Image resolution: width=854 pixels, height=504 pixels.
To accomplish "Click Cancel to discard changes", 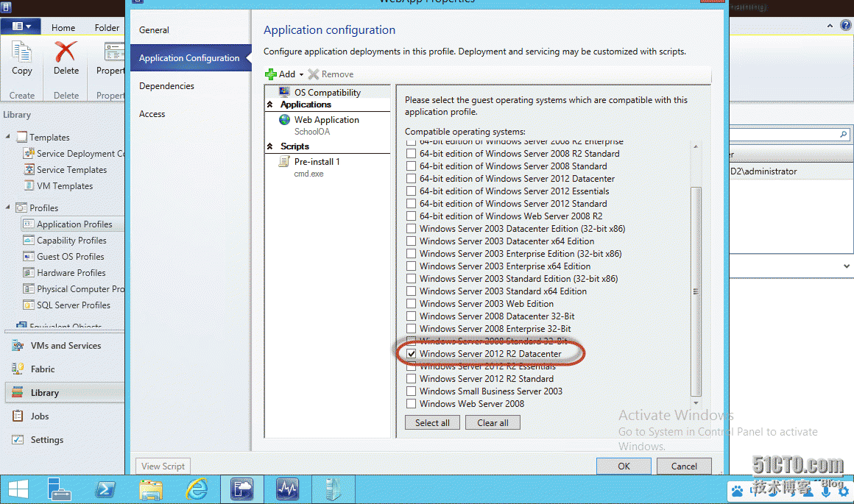I will (684, 466).
